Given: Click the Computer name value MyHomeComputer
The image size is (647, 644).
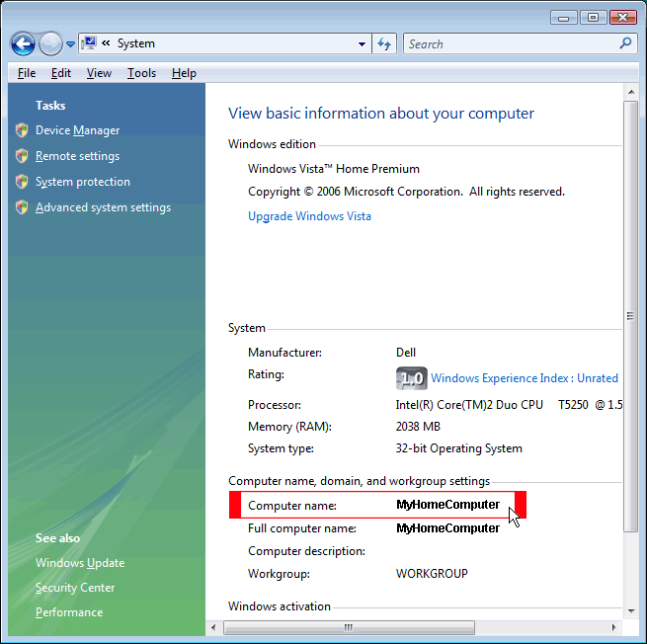Looking at the screenshot, I should click(447, 505).
